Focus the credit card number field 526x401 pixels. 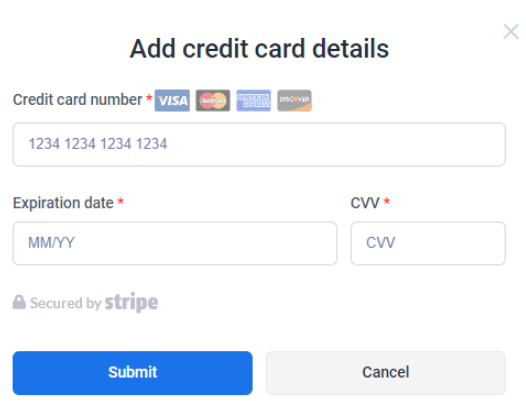coord(259,144)
